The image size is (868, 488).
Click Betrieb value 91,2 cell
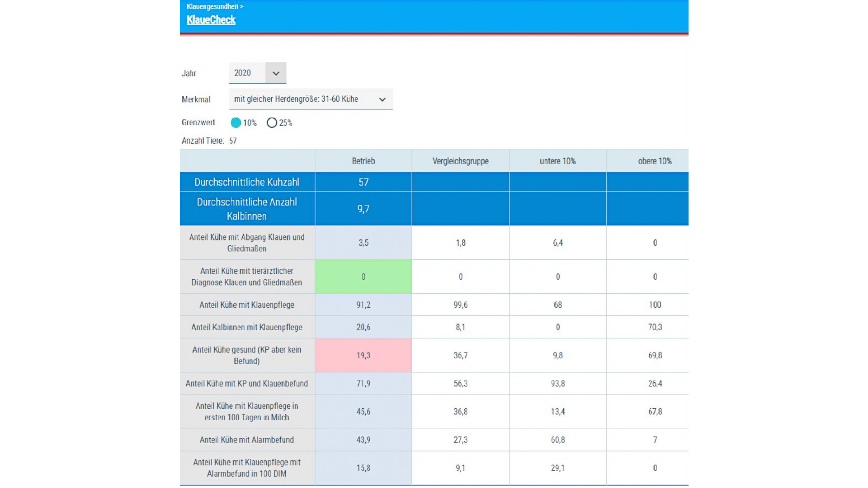(x=363, y=305)
